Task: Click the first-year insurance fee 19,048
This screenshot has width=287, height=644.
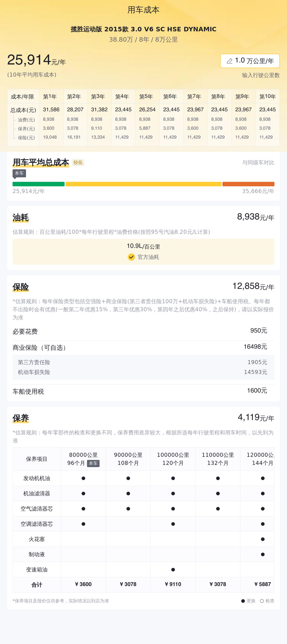Action: (50, 137)
